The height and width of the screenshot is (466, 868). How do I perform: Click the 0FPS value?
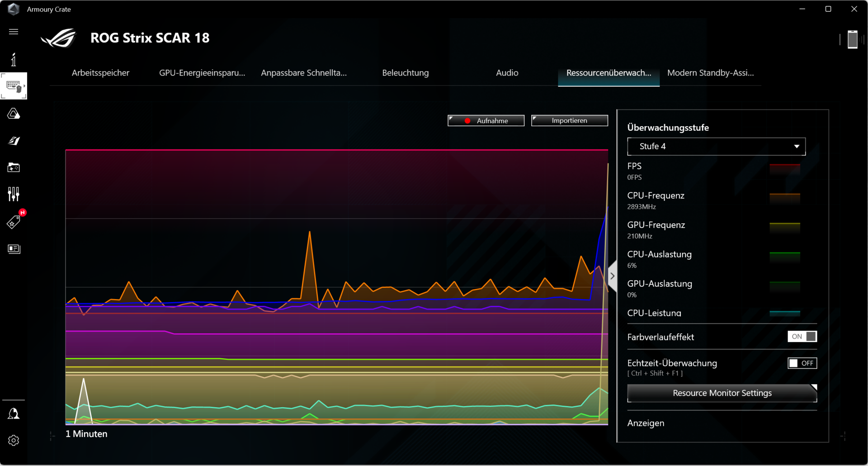pyautogui.click(x=634, y=177)
